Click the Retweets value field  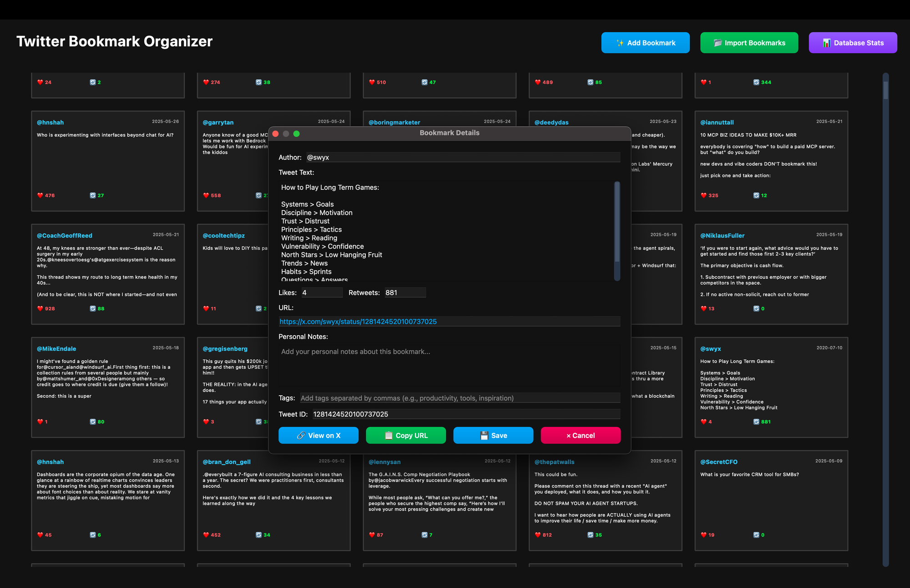coord(404,293)
